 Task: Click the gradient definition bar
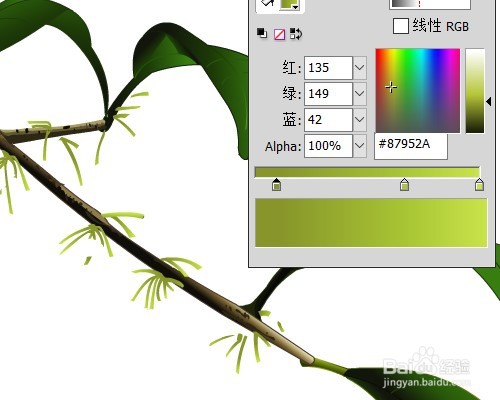tap(367, 172)
